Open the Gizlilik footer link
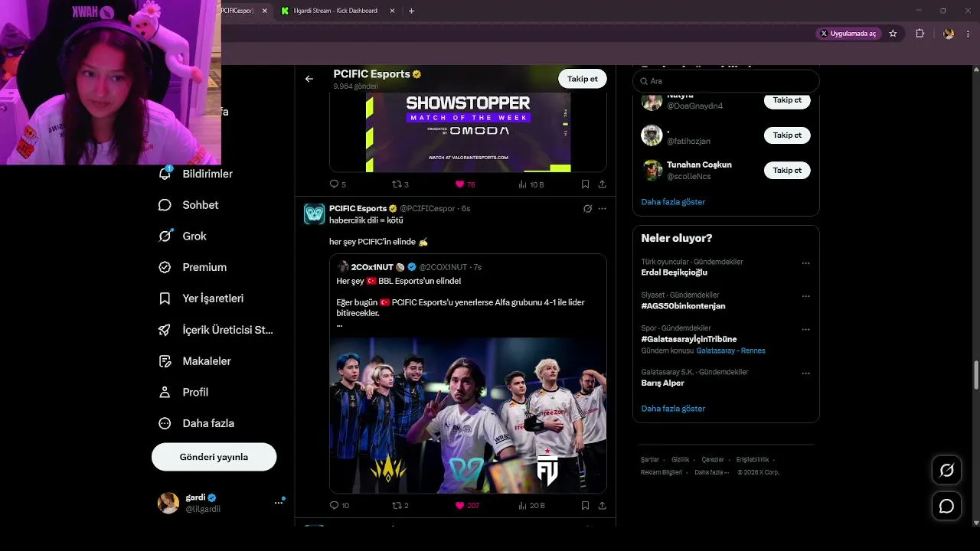The height and width of the screenshot is (551, 980). click(680, 460)
